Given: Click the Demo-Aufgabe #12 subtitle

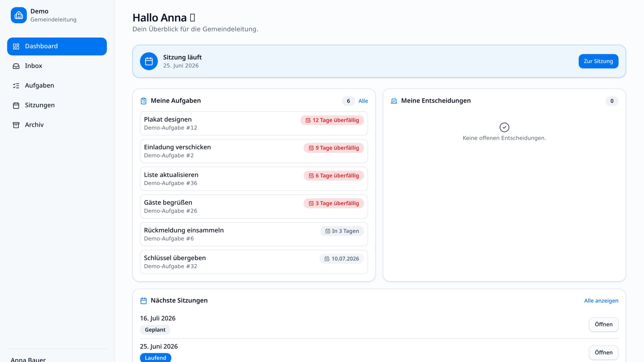Looking at the screenshot, I should [170, 128].
